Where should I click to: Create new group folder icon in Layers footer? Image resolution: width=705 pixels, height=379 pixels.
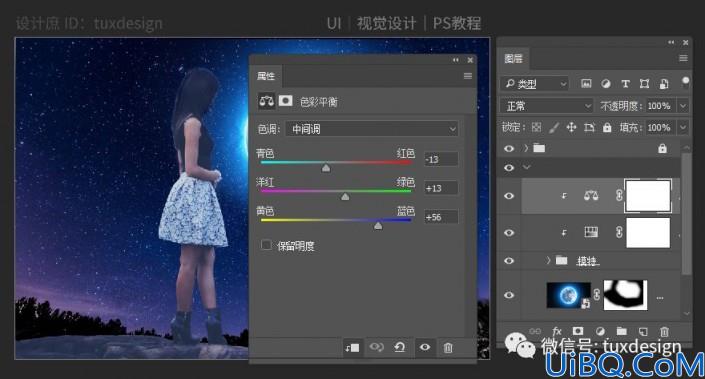click(x=621, y=331)
